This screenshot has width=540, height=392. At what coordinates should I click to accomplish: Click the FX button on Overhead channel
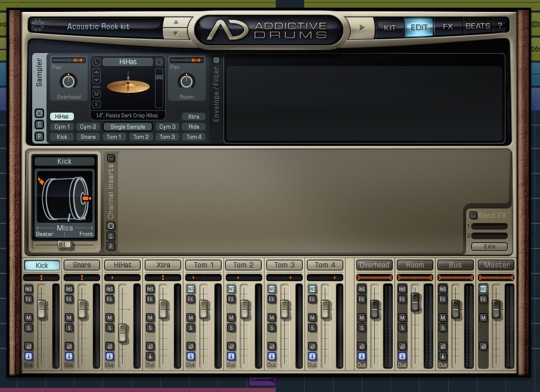tap(361, 299)
